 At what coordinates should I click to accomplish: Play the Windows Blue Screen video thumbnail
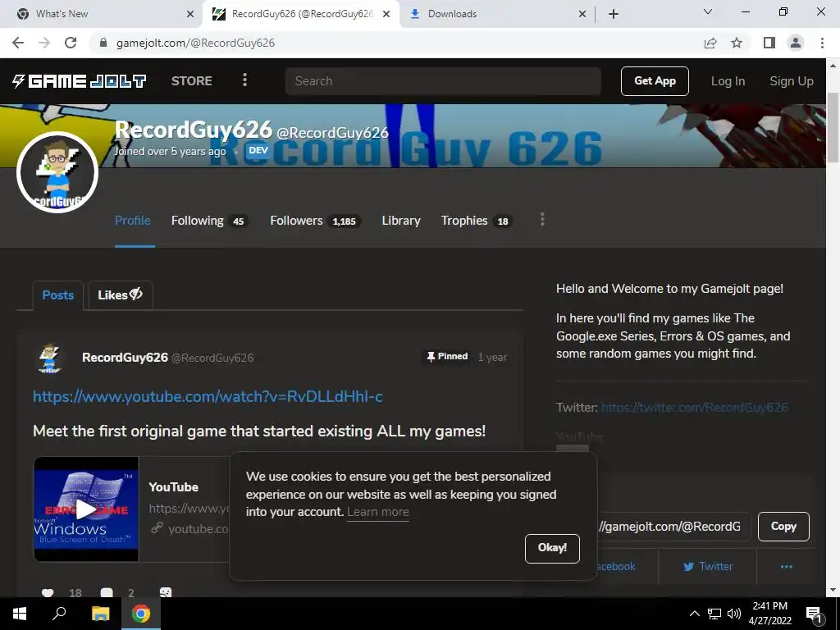pyautogui.click(x=86, y=509)
